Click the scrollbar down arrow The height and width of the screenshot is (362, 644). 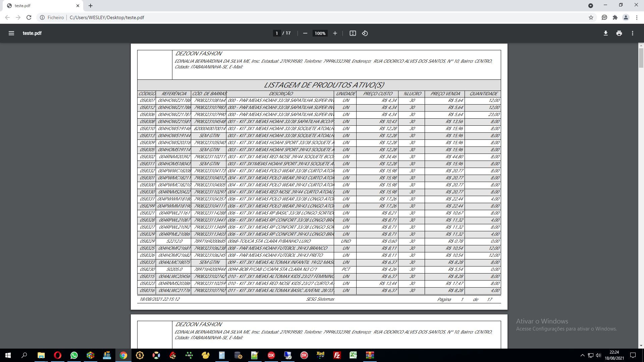(641, 346)
